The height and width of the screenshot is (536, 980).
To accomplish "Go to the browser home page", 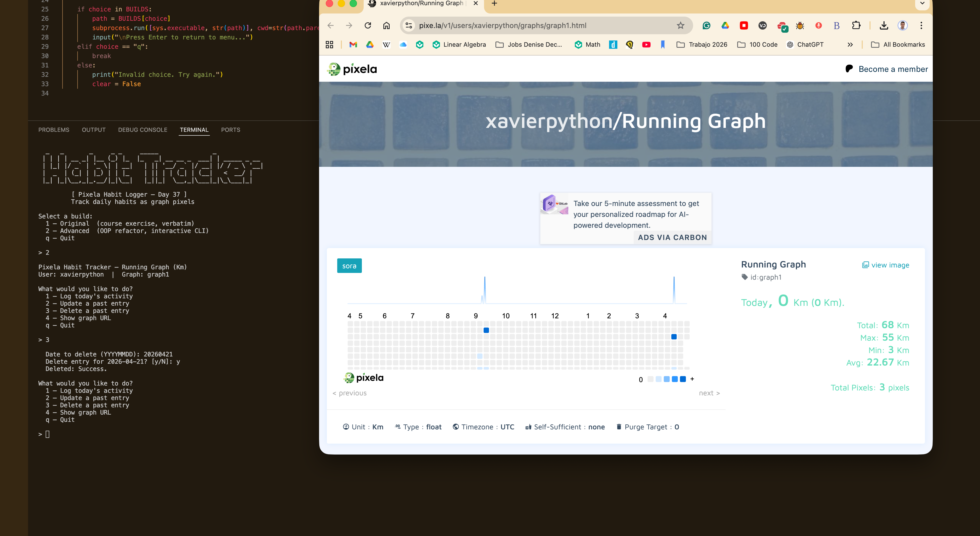I will click(386, 25).
